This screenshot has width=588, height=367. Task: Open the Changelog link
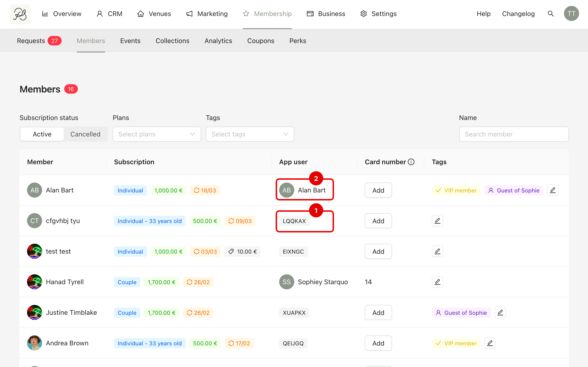[x=518, y=14]
